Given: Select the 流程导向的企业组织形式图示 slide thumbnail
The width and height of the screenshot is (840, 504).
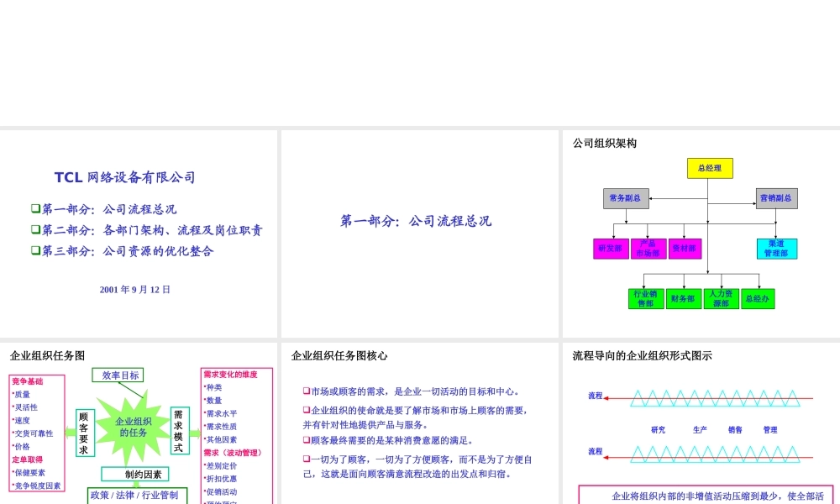Looking at the screenshot, I should pos(701,423).
